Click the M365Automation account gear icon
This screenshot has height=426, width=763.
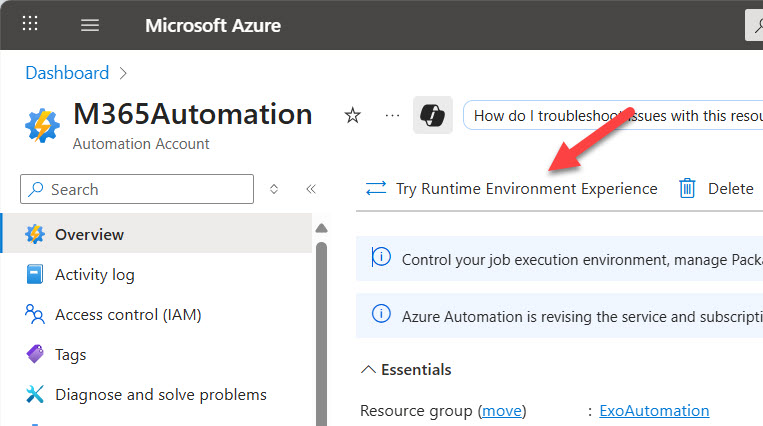point(42,125)
